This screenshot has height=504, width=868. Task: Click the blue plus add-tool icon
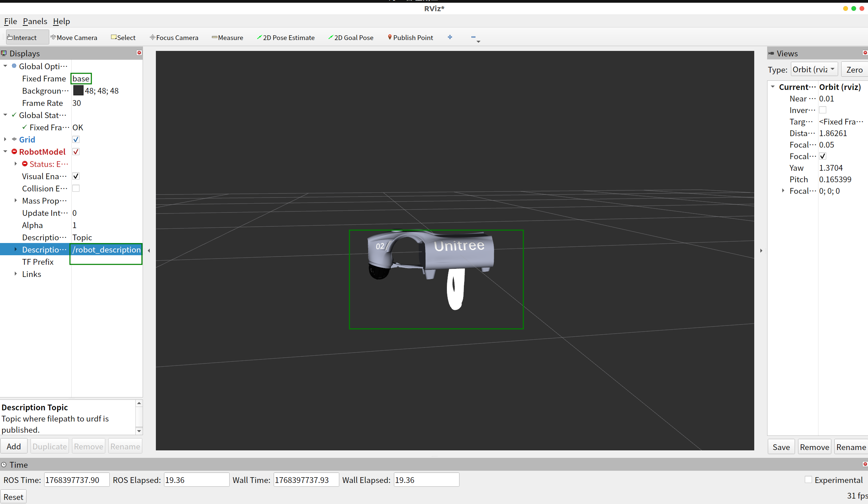click(450, 37)
